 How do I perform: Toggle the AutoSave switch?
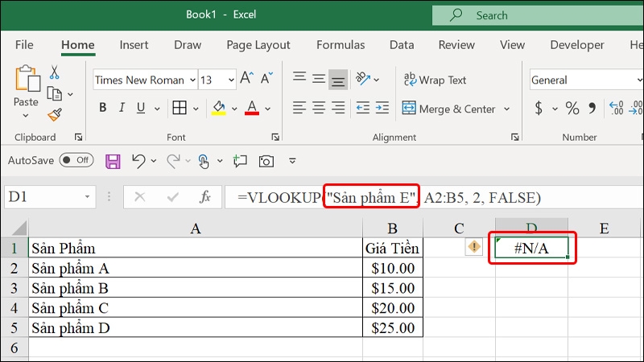pyautogui.click(x=76, y=161)
